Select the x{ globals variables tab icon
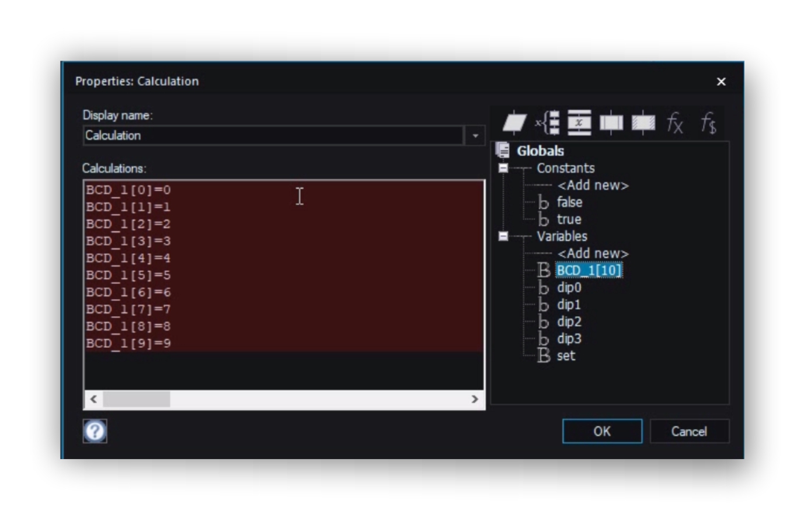Image resolution: width=811 pixels, height=532 pixels. coord(547,123)
